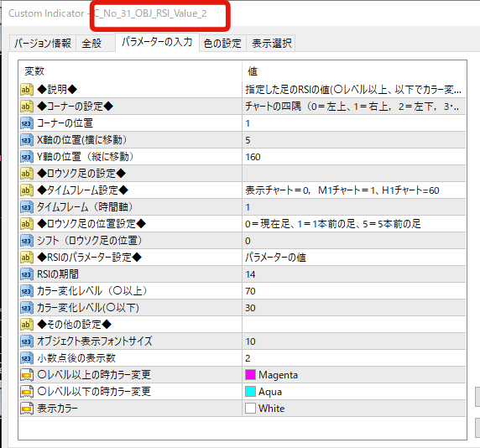Screen dimensions: 480x448
Task: Click the チャートの四隅 corner description value
Action: 354,107
